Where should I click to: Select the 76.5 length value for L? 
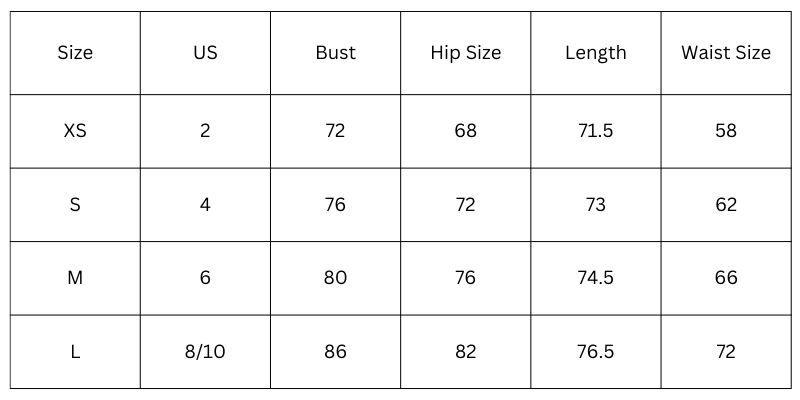pyautogui.click(x=595, y=352)
